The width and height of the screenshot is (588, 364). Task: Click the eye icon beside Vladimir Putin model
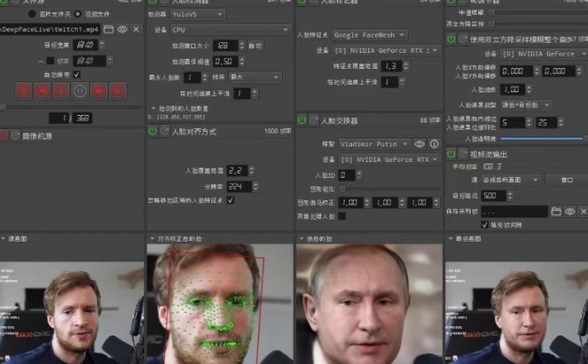click(x=420, y=144)
